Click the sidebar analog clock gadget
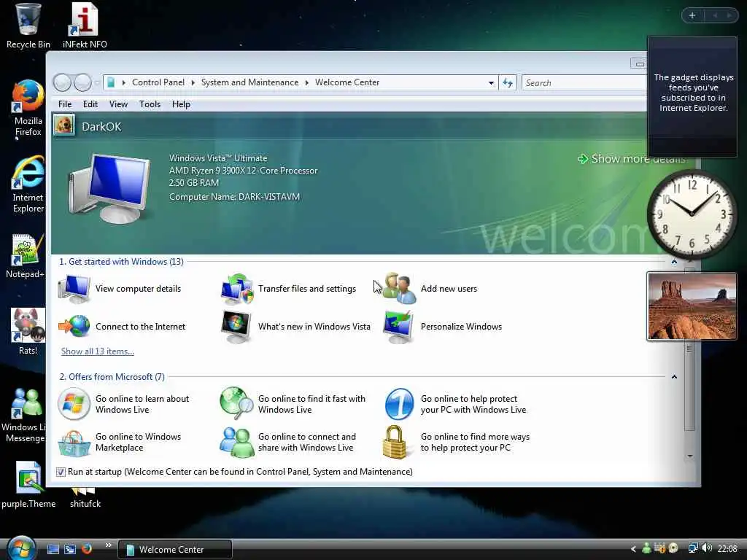 click(692, 214)
